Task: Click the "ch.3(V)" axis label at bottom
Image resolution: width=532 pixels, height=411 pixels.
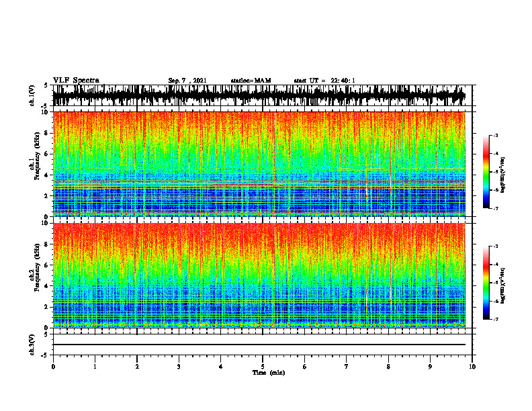Action: coord(32,345)
